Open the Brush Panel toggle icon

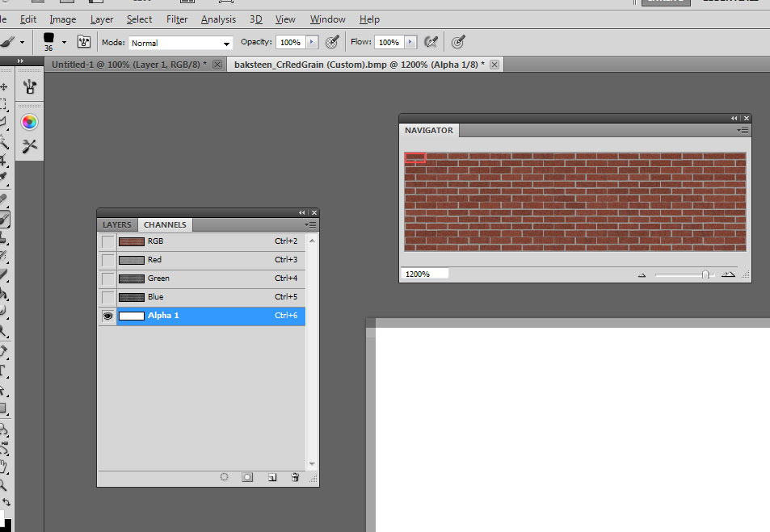point(84,42)
